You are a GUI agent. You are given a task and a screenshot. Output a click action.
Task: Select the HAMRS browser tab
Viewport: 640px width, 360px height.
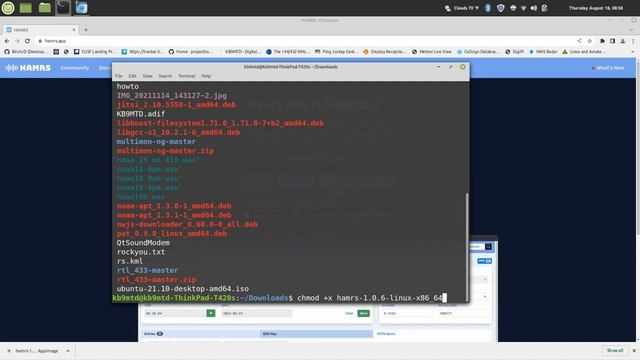[40, 30]
